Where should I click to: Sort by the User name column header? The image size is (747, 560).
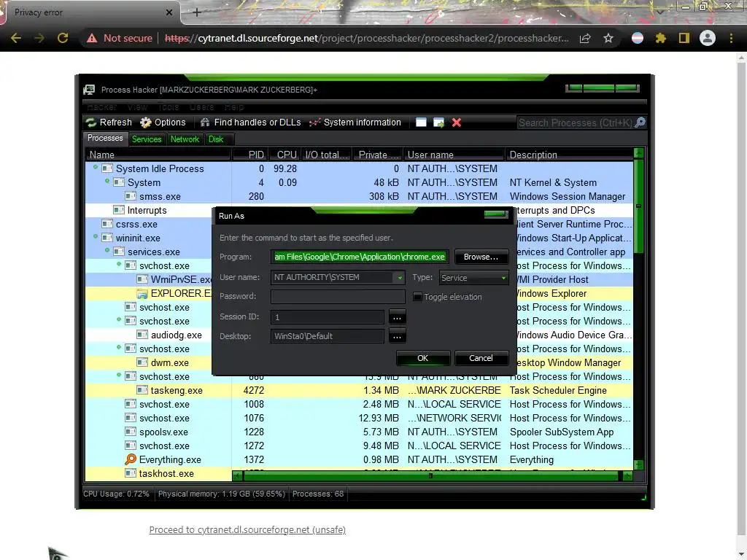454,155
